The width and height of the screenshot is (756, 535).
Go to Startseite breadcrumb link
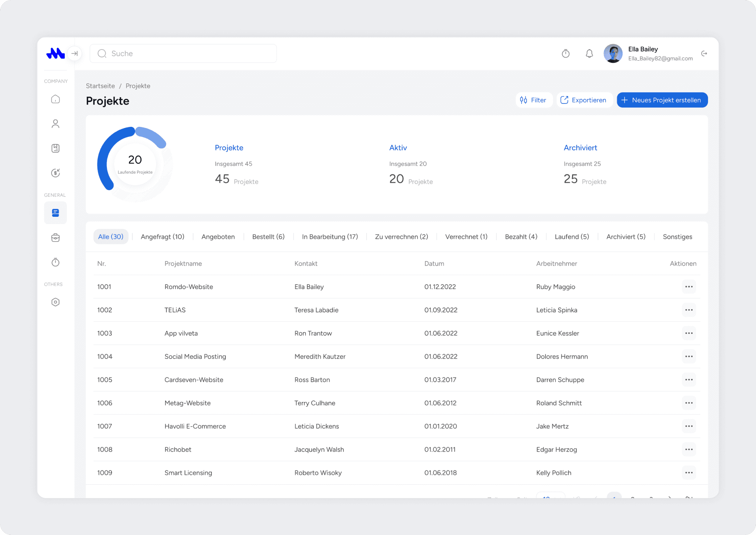(x=100, y=86)
